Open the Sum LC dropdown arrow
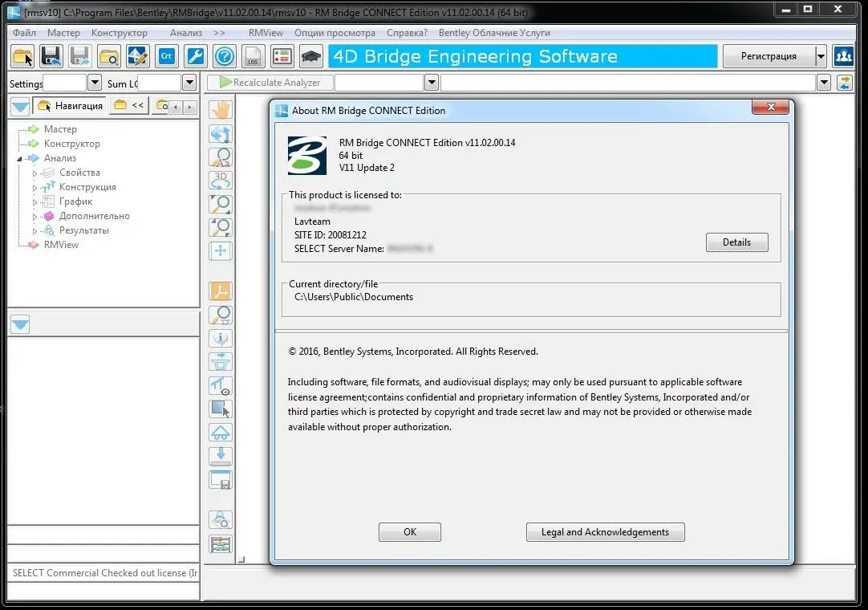The width and height of the screenshot is (868, 610). pyautogui.click(x=189, y=83)
